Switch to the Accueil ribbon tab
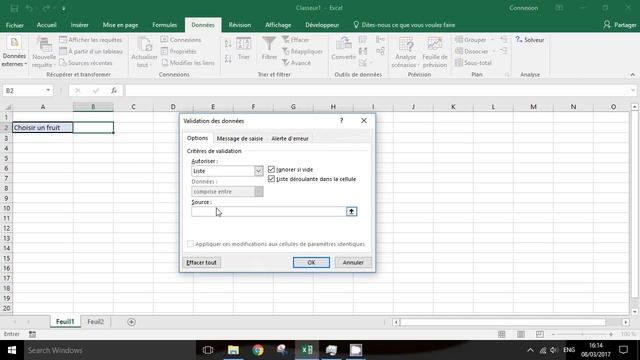 [x=47, y=25]
